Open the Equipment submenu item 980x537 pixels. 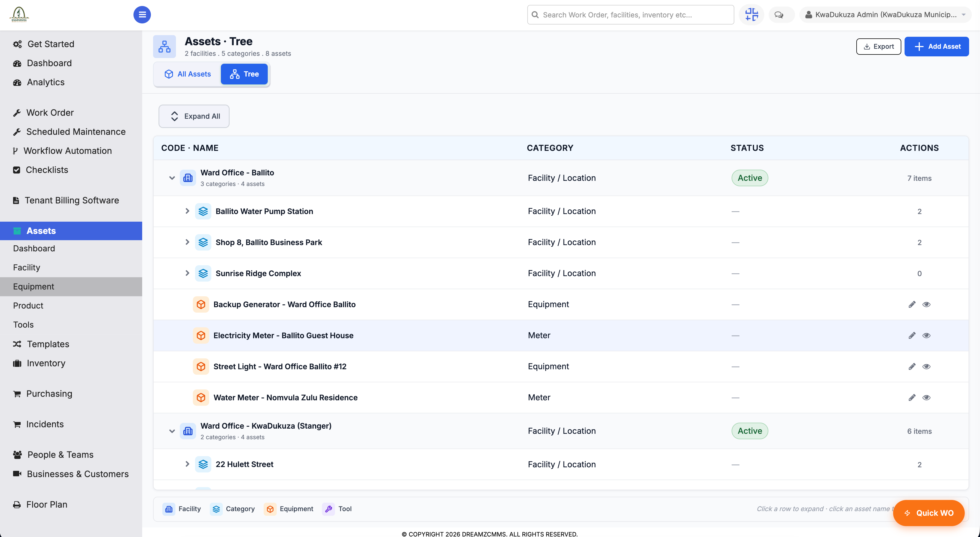click(71, 286)
